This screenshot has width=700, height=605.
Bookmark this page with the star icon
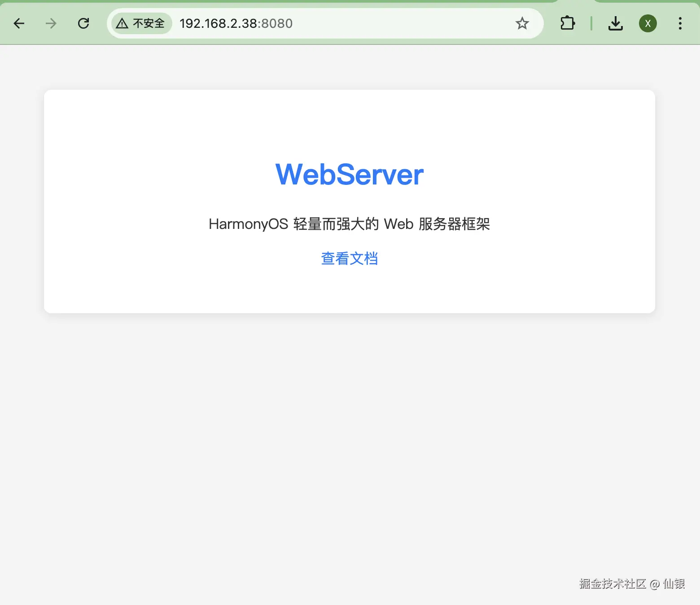point(522,23)
